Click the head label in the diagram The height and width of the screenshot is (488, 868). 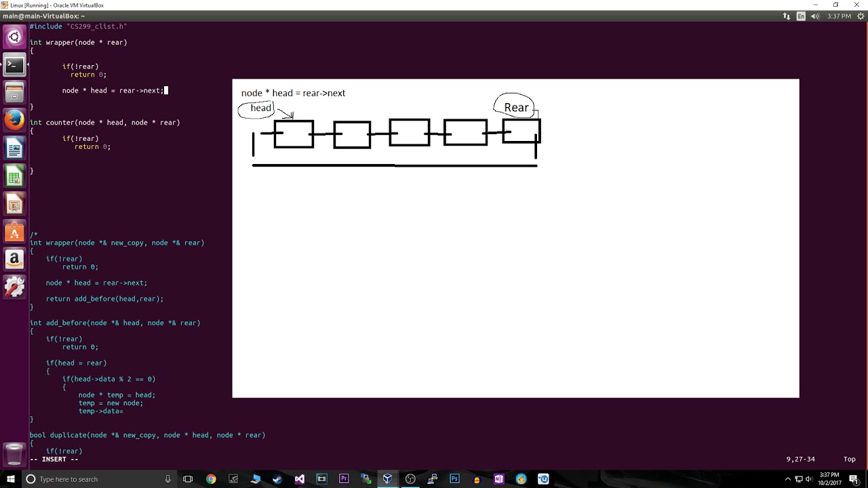[x=261, y=108]
